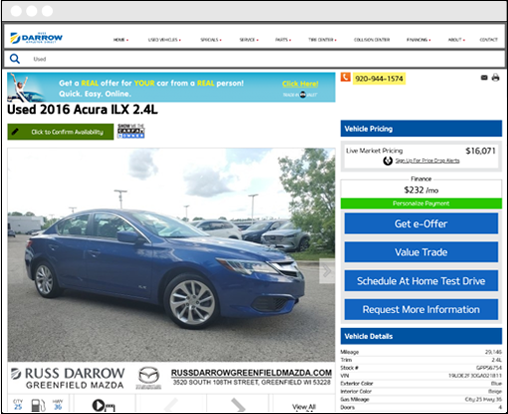Click the Value Trade button

click(x=421, y=252)
